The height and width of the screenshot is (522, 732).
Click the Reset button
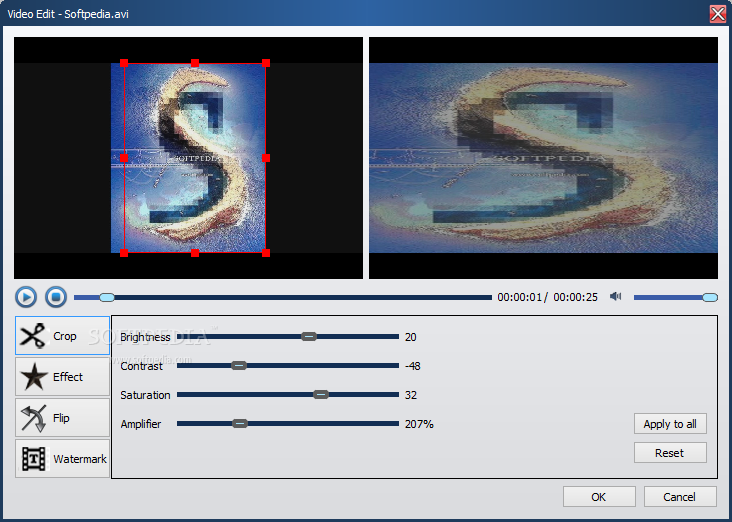pyautogui.click(x=670, y=453)
